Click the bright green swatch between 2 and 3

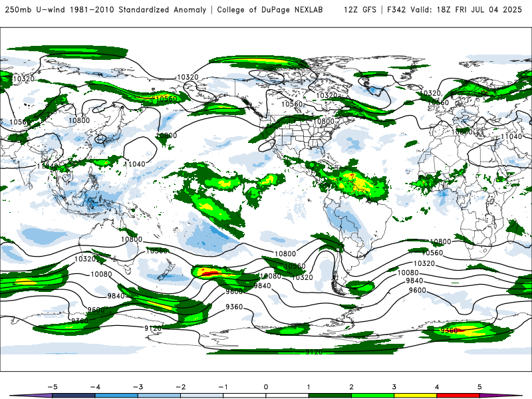(x=373, y=396)
